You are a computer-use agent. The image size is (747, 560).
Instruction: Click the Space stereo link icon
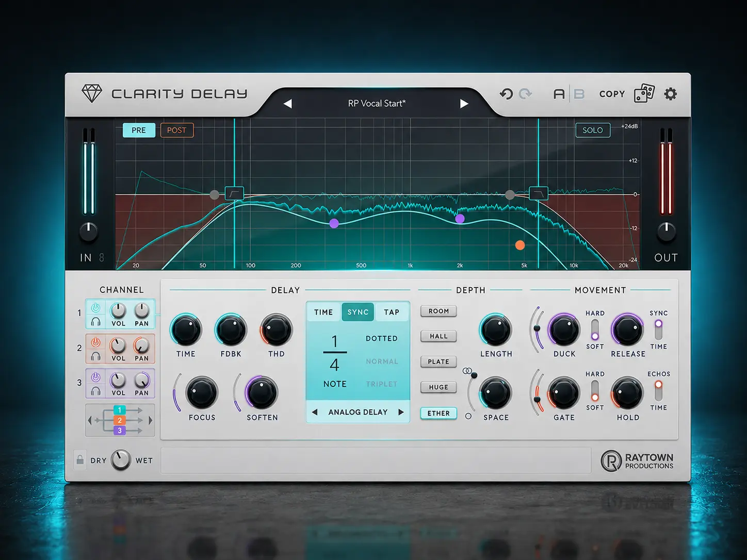467,371
